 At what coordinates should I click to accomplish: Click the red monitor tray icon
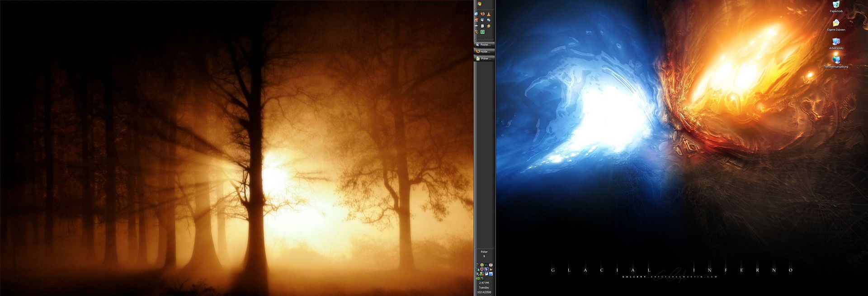click(482, 269)
